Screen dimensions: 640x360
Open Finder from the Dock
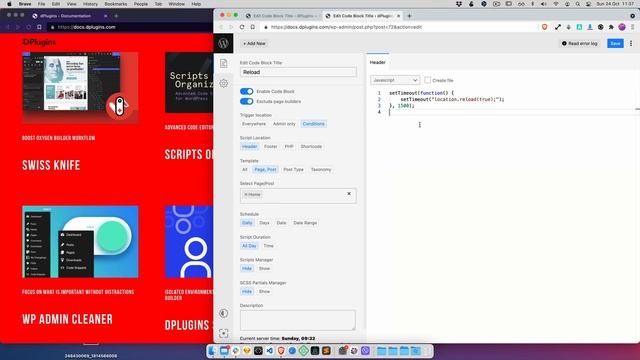tap(213, 351)
